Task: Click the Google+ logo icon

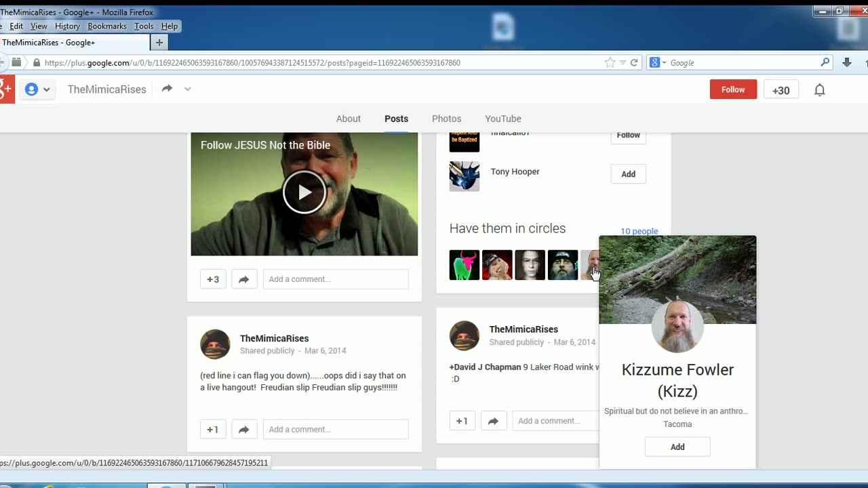Action: (6, 89)
